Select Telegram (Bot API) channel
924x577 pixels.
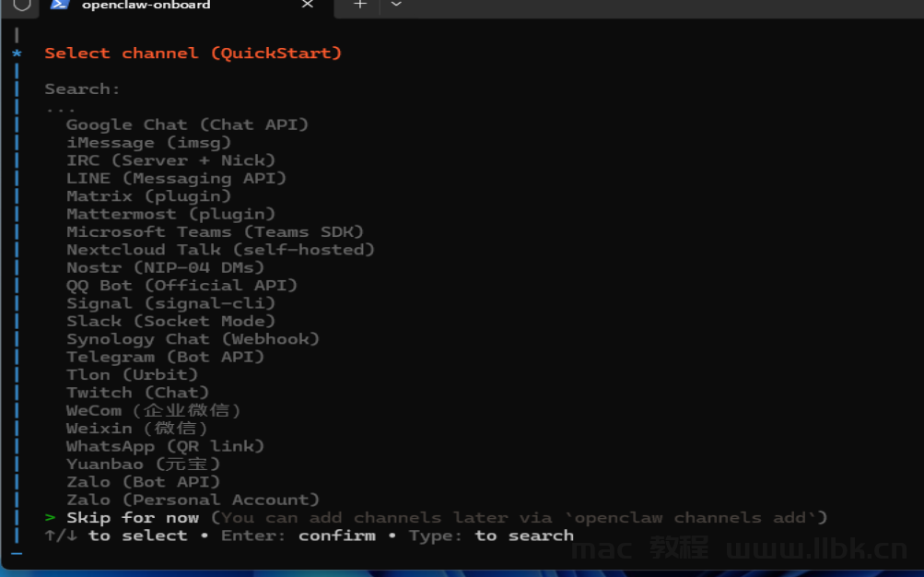click(165, 357)
